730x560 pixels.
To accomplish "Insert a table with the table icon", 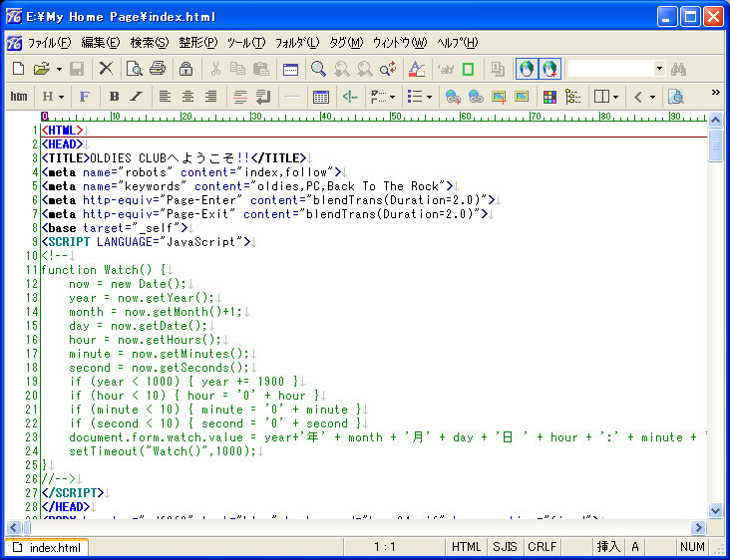I will click(321, 97).
